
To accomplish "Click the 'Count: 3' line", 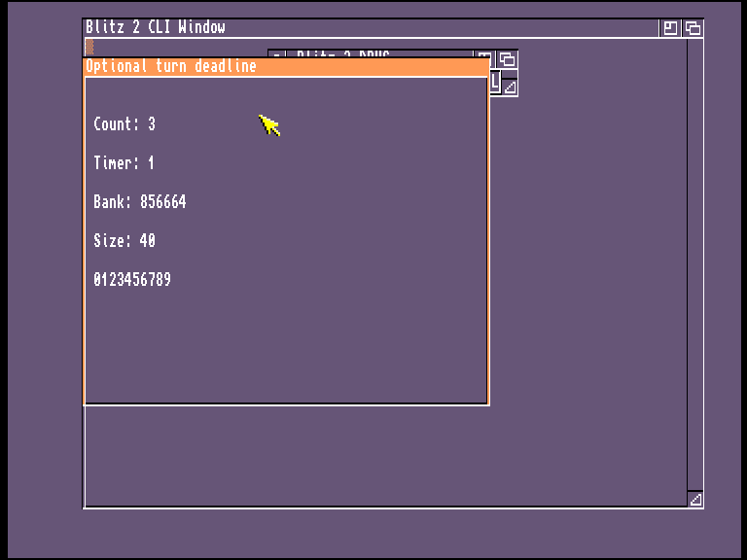I will (x=124, y=124).
